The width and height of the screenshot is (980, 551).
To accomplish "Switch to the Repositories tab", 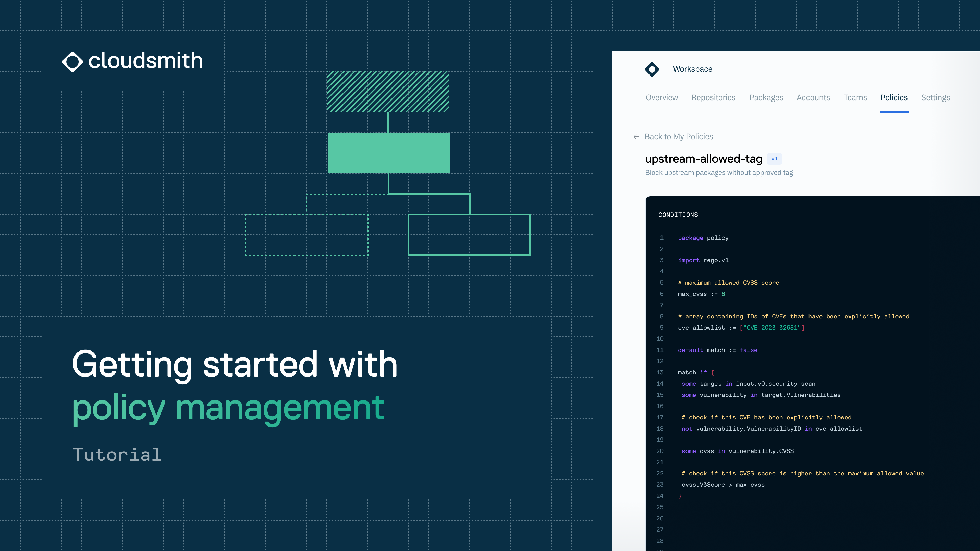I will tap(713, 98).
